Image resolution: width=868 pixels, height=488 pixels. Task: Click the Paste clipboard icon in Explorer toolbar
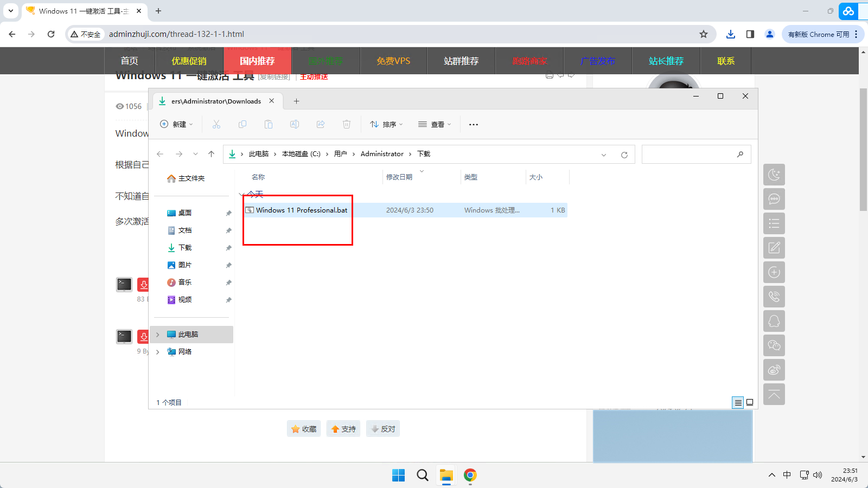tap(269, 124)
